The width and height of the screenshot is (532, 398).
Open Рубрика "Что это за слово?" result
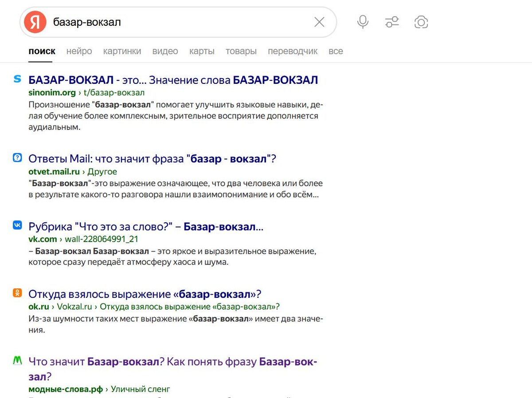146,227
